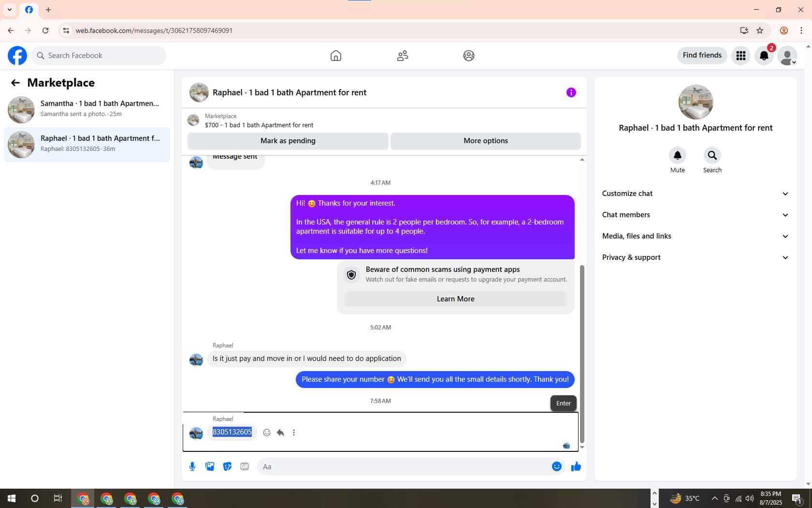Click the install app icon in address bar

point(744,30)
